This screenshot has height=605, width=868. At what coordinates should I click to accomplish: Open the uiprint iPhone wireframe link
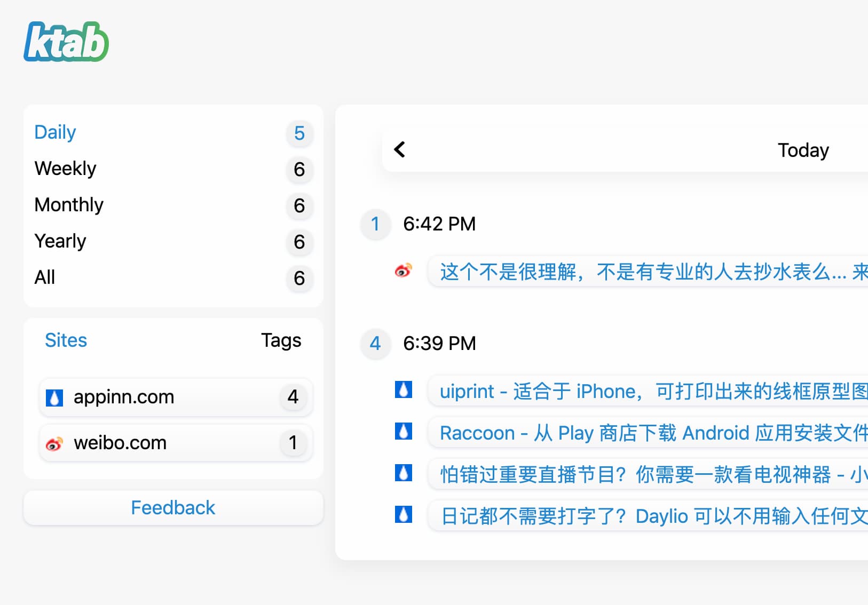(x=648, y=391)
